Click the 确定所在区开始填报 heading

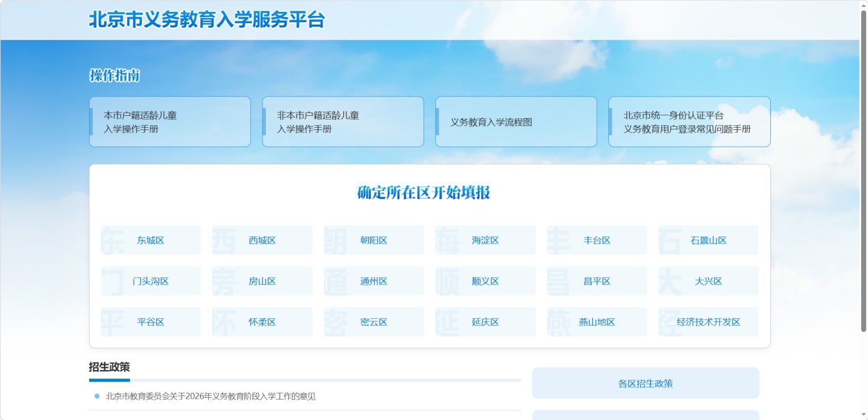[424, 192]
